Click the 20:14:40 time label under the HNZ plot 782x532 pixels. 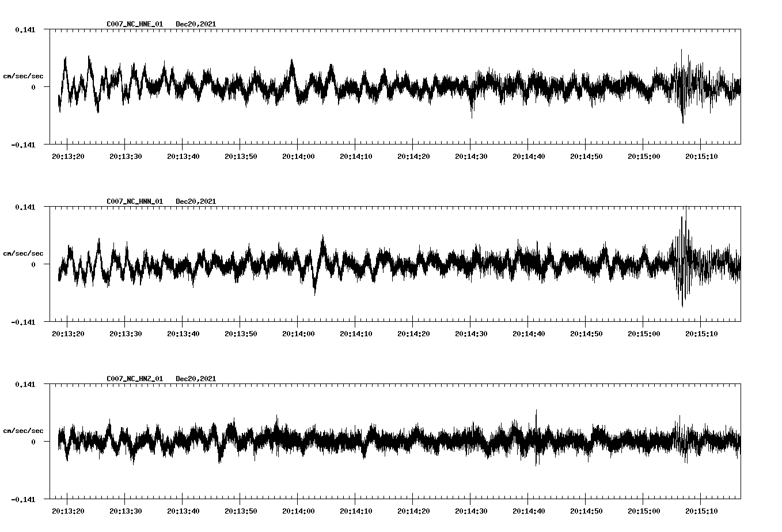tap(529, 511)
